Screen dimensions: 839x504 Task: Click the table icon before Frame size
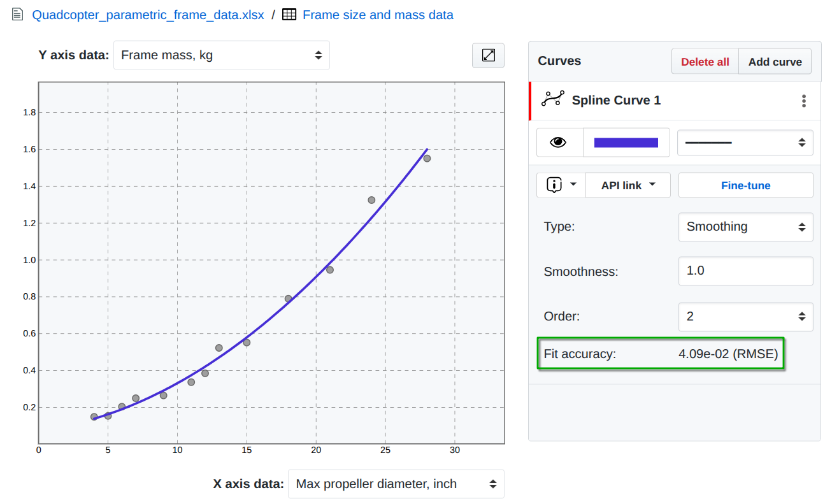click(x=289, y=14)
